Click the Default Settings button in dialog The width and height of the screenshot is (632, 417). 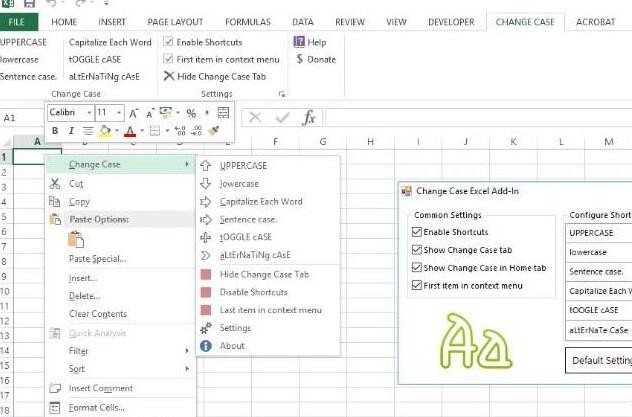pos(599,360)
